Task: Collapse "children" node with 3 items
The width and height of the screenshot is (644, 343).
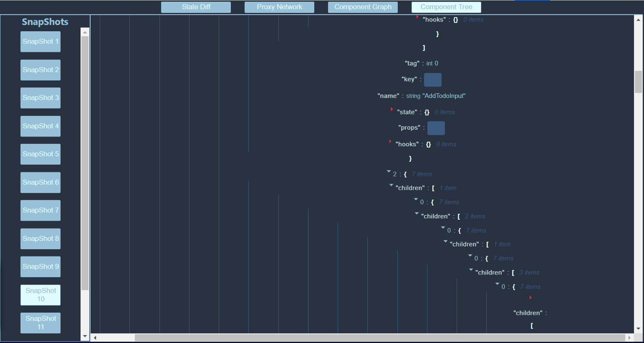Action: (471, 269)
